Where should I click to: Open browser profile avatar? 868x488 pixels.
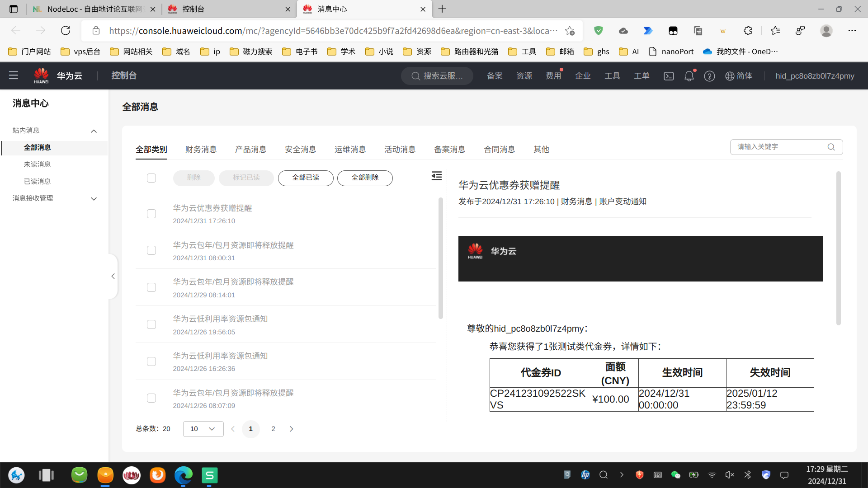click(826, 31)
